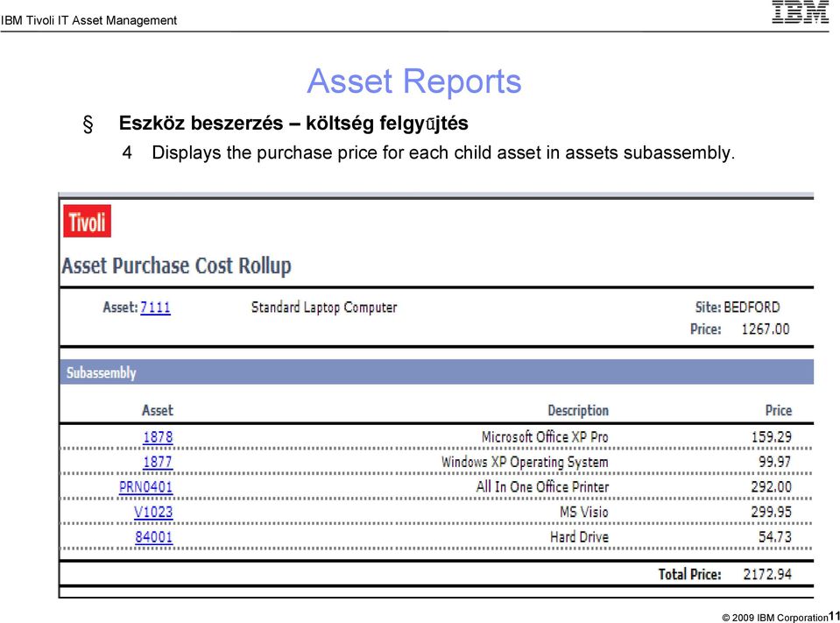The height and width of the screenshot is (623, 840).
Task: Open subassembly asset link 1877
Action: point(158,462)
